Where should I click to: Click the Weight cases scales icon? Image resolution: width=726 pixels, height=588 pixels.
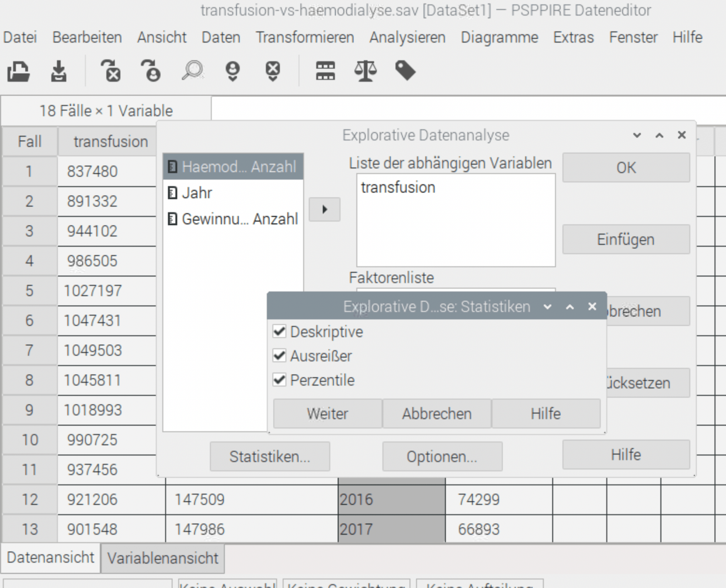pyautogui.click(x=365, y=71)
